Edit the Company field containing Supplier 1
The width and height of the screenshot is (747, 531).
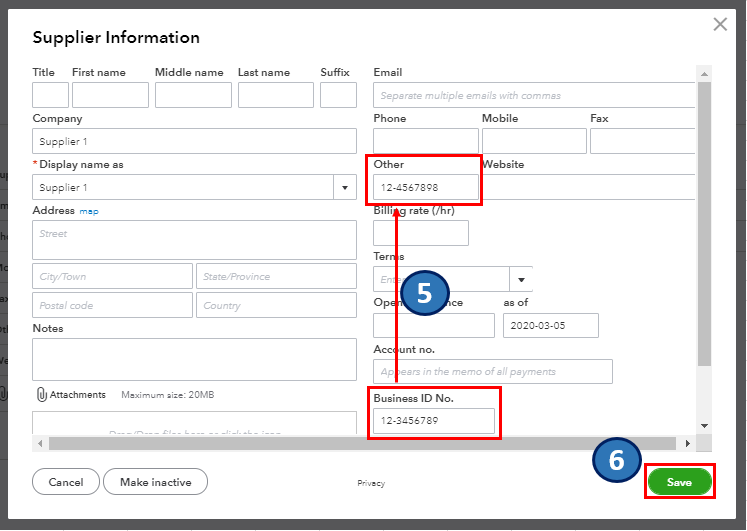pos(194,141)
